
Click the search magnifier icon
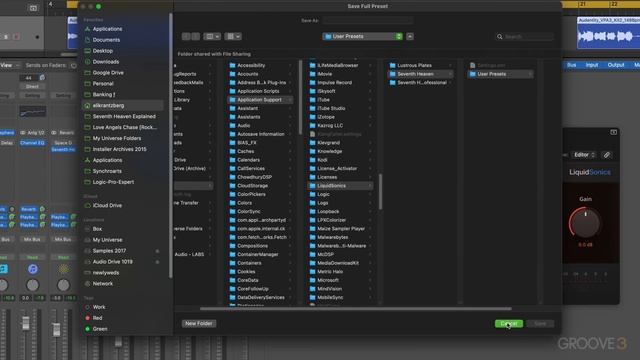click(500, 37)
